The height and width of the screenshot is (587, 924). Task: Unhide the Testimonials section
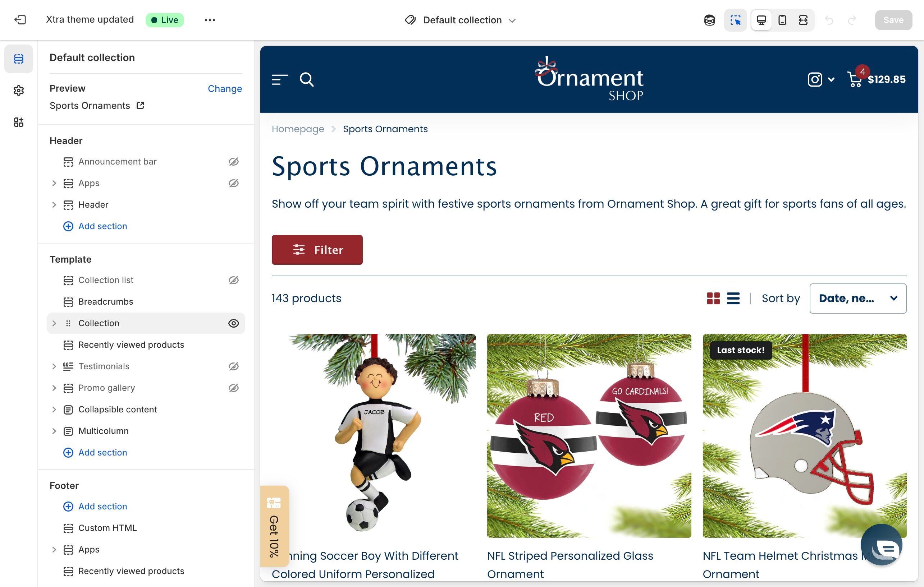click(x=233, y=366)
